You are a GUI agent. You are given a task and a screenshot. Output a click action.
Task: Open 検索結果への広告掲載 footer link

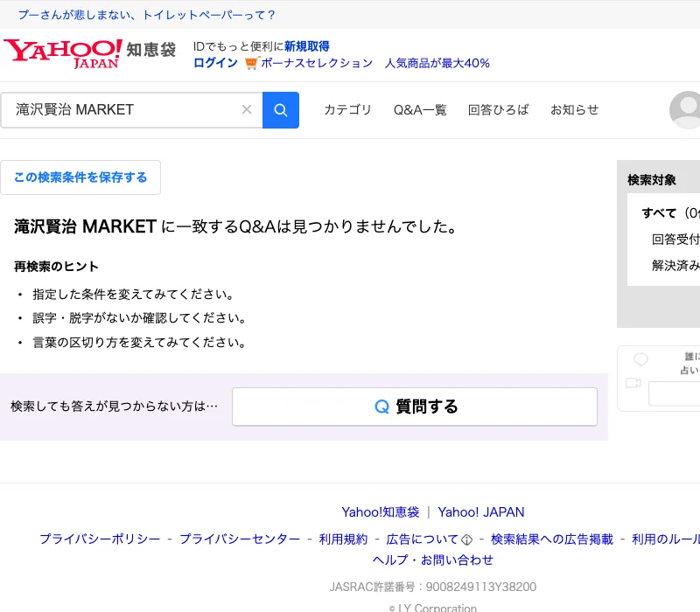552,539
